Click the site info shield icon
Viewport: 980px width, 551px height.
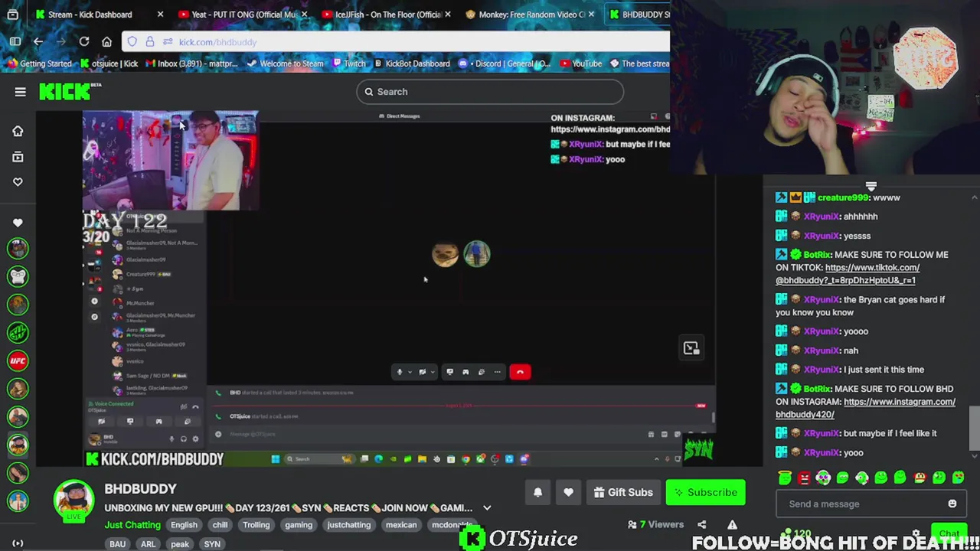tap(132, 41)
